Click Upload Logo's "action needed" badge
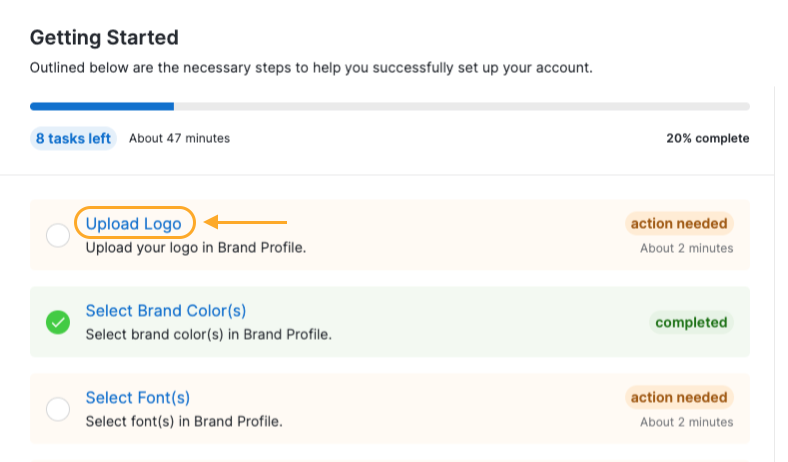This screenshot has width=788, height=462. [679, 223]
